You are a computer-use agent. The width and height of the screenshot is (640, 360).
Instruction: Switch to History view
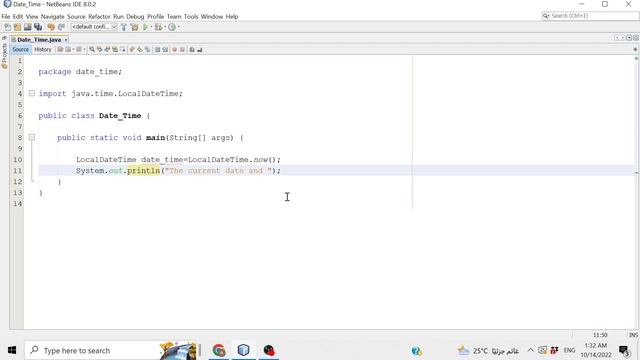tap(43, 49)
